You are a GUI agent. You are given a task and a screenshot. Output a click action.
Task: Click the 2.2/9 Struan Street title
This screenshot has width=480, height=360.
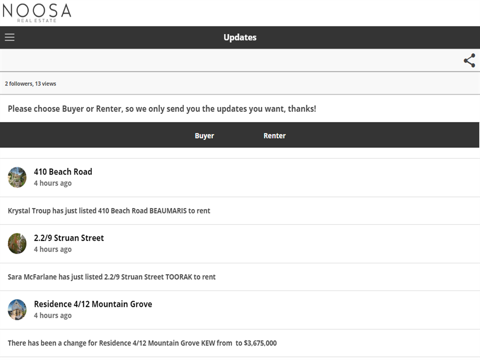coord(69,238)
